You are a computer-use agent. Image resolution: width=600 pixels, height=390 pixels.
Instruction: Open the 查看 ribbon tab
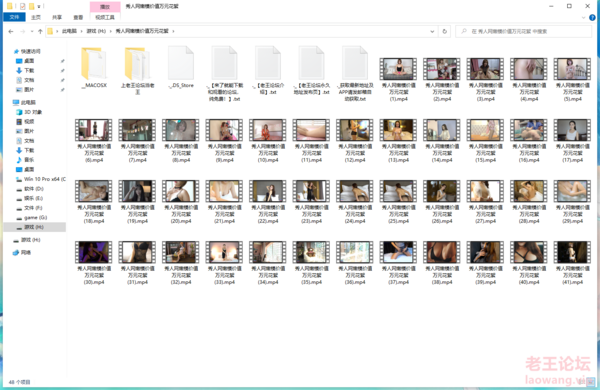point(78,18)
